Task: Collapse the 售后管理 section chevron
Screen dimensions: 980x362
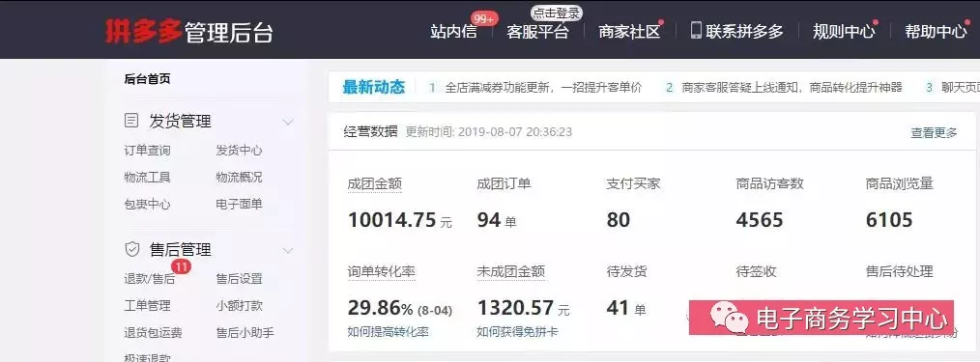Action: pos(287,251)
